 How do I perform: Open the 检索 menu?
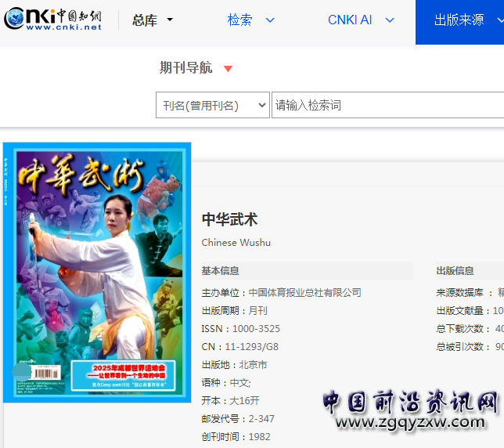tap(239, 20)
